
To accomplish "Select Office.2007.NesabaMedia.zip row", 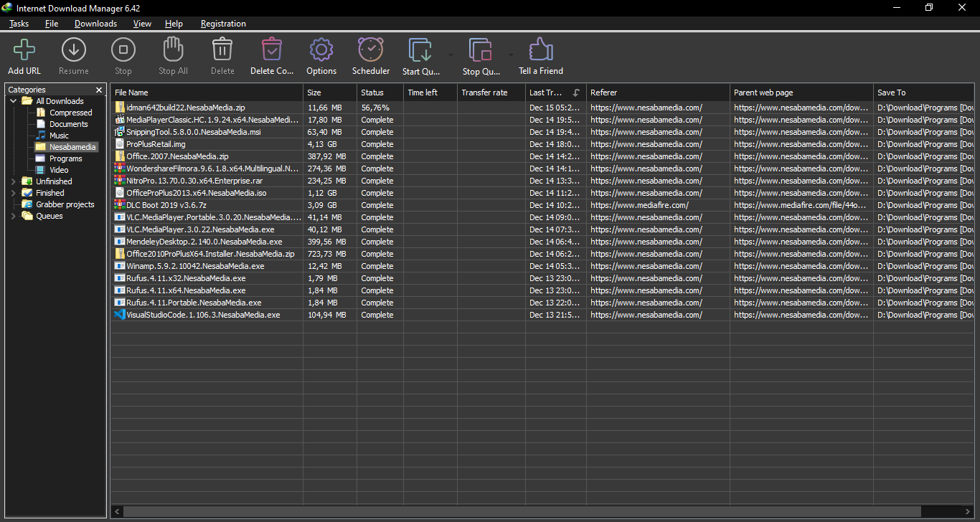I will [542, 156].
